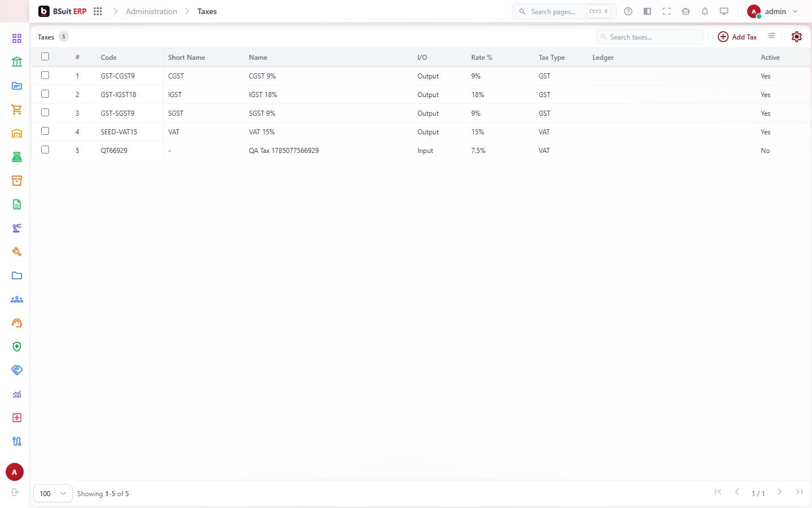Screen dimensions: 812x508
Task: Open the warehouse module icon in sidebar
Action: (x=17, y=133)
